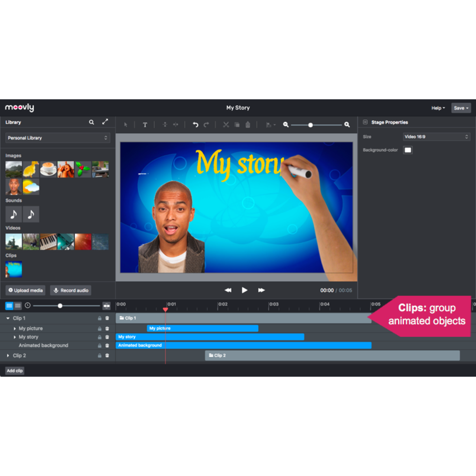
Task: Lock the My picture timeline layer
Action: pos(99,328)
